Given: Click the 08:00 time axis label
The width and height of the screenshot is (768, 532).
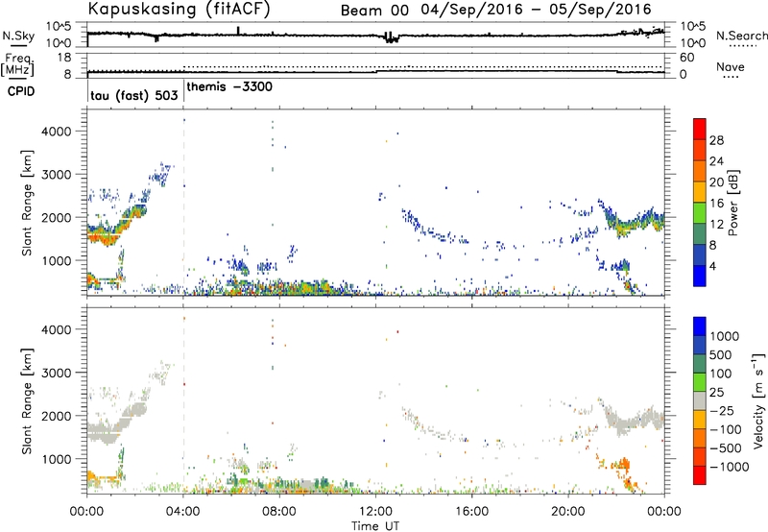Looking at the screenshot, I should 279,512.
